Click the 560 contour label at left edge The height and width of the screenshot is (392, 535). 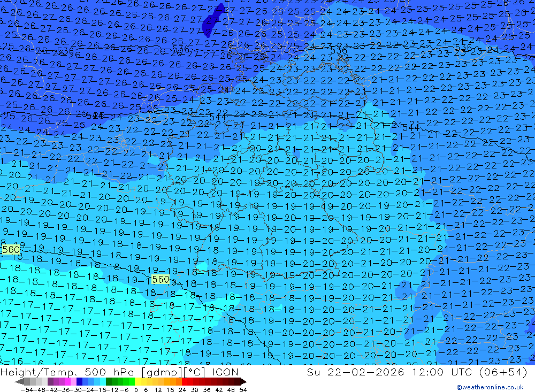point(11,250)
